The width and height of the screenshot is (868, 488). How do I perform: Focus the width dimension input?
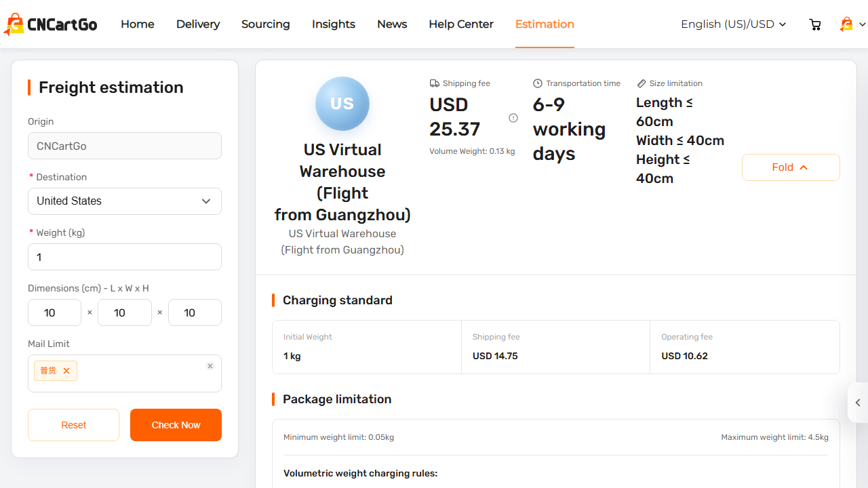pyautogui.click(x=125, y=312)
